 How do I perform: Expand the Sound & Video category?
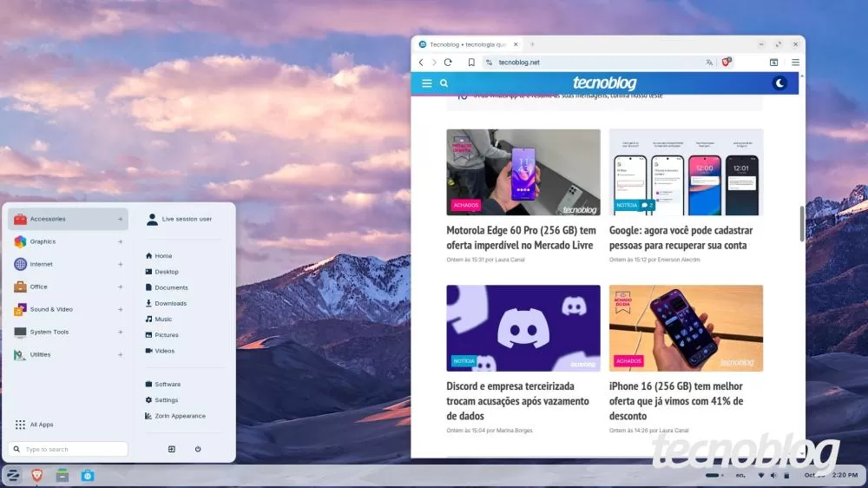pyautogui.click(x=68, y=310)
